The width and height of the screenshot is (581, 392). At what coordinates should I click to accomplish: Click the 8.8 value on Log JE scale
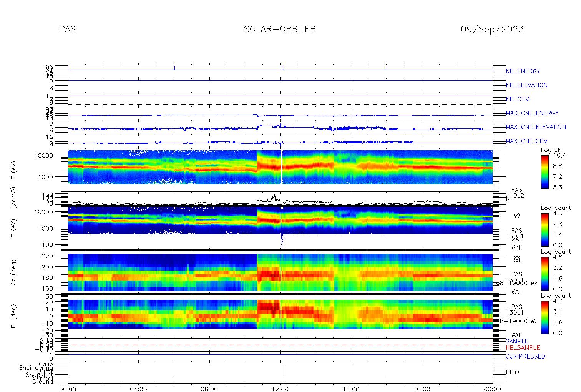coord(557,166)
